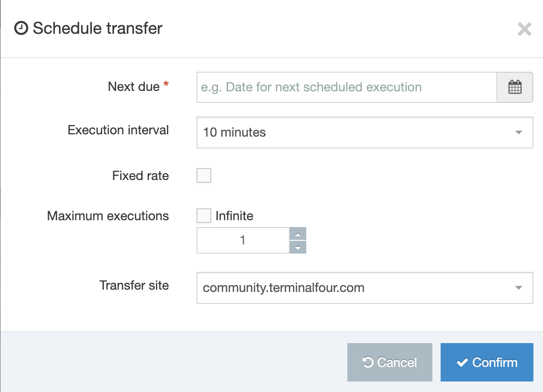Open the calendar date picker
This screenshot has width=543, height=392.
(515, 87)
